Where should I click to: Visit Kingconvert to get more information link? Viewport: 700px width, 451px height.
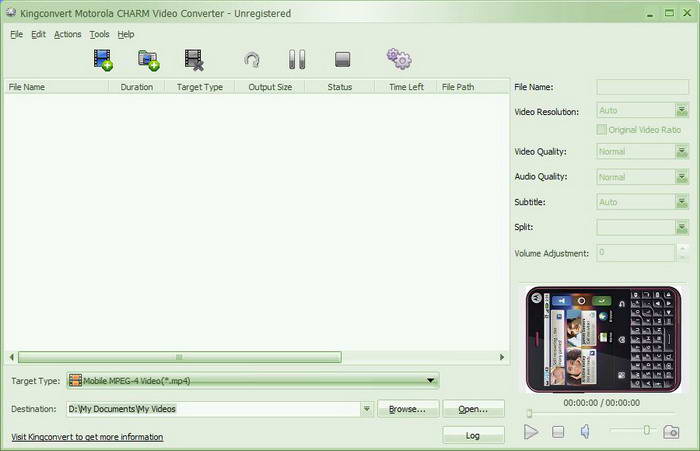coord(87,437)
